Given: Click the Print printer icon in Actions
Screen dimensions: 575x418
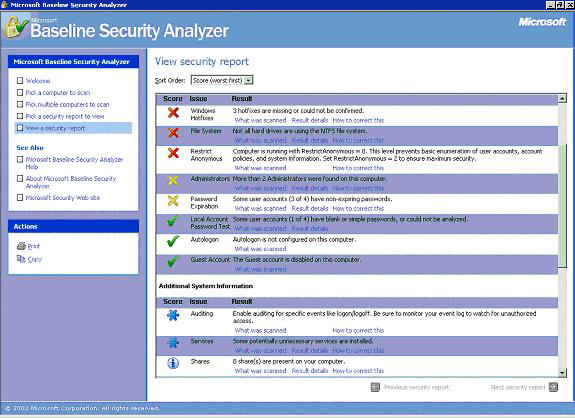Looking at the screenshot, I should (x=21, y=246).
